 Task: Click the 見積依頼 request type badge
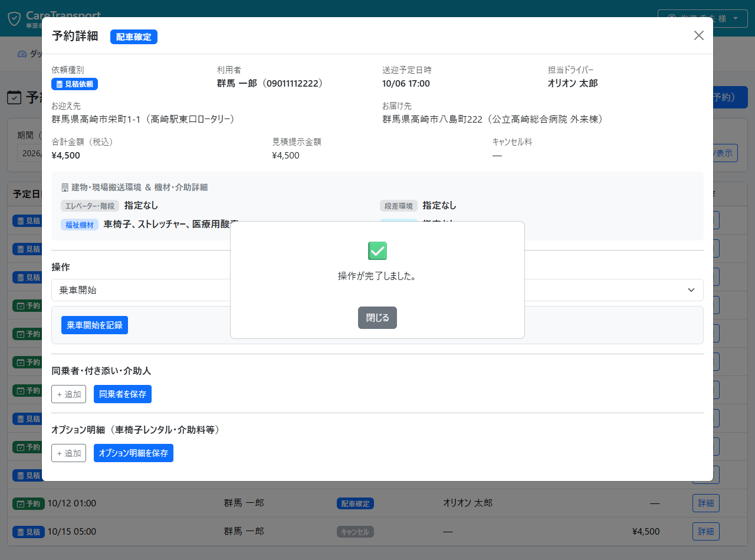[74, 84]
